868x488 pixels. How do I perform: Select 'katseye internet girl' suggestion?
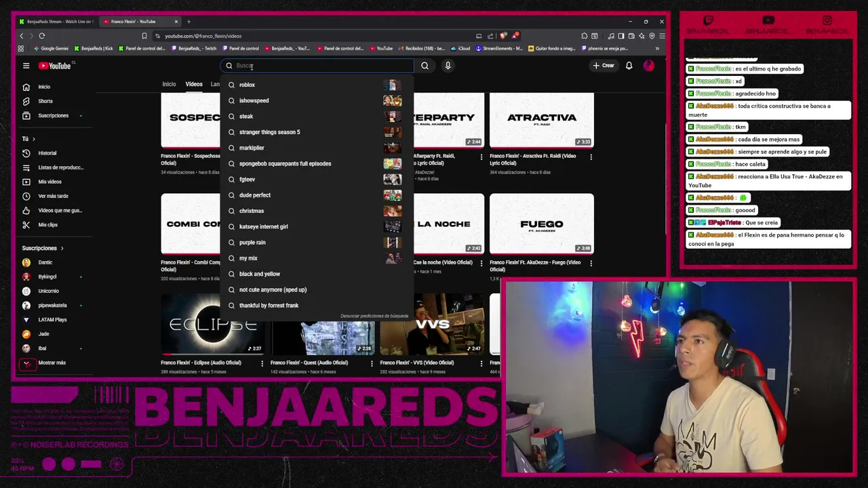click(317, 226)
